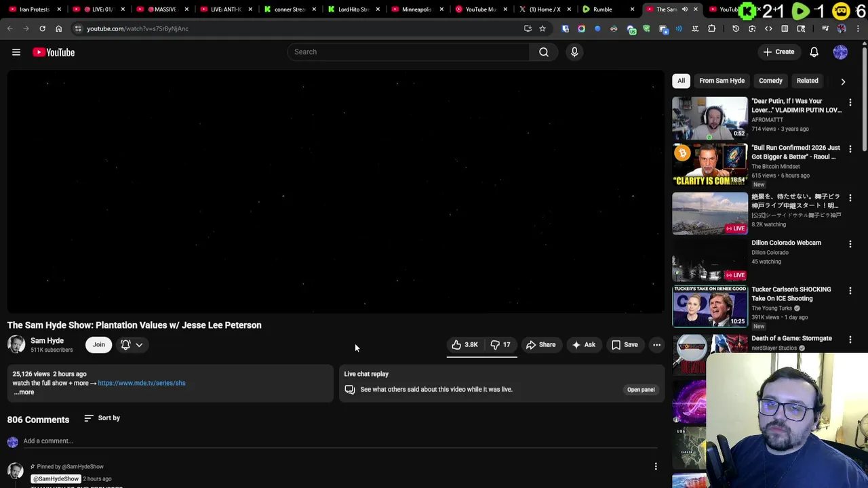Join the Sam Hyde channel
This screenshot has width=868, height=488.
pyautogui.click(x=98, y=345)
